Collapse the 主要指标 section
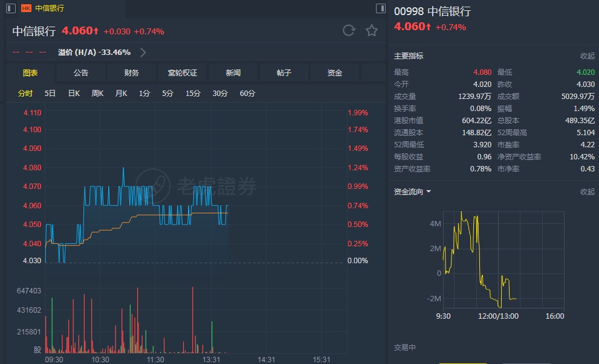This screenshot has height=364, width=599. pyautogui.click(x=587, y=56)
